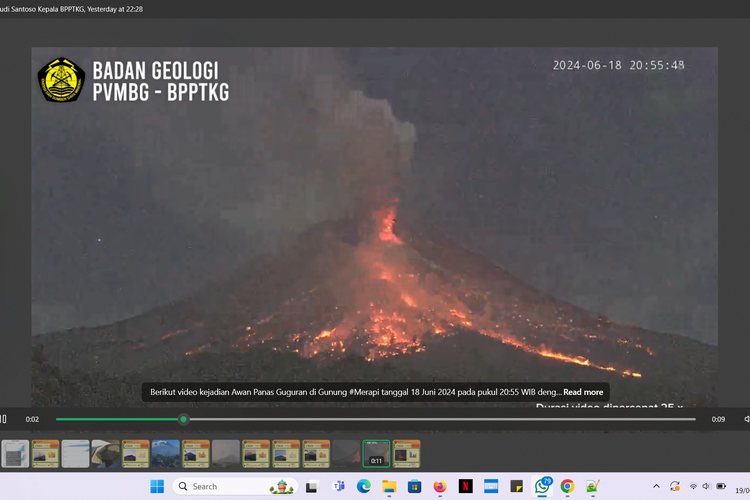Select the blue mountain landscape thumbnail
The height and width of the screenshot is (500, 750).
[165, 454]
